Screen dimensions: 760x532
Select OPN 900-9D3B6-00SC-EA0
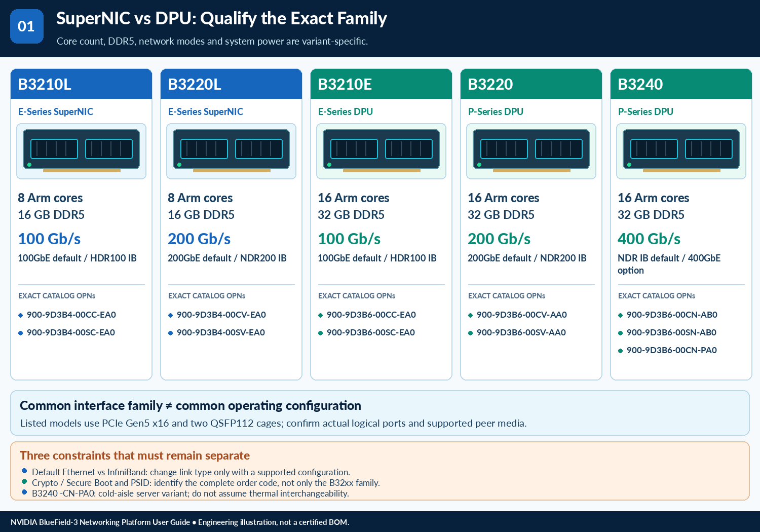[371, 332]
